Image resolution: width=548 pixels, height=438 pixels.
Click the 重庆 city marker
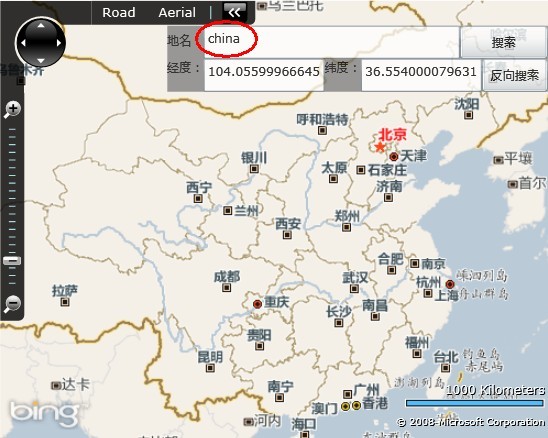click(x=257, y=304)
